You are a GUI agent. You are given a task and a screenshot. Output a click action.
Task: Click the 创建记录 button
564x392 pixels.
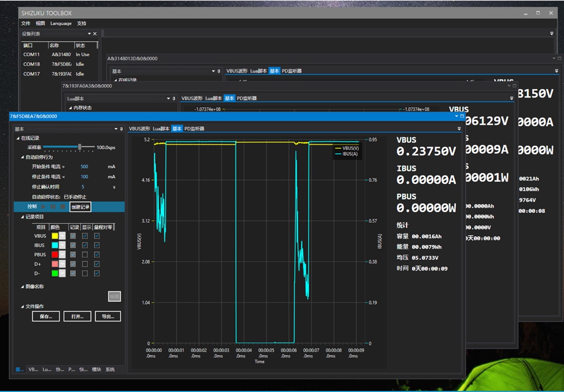tap(80, 207)
